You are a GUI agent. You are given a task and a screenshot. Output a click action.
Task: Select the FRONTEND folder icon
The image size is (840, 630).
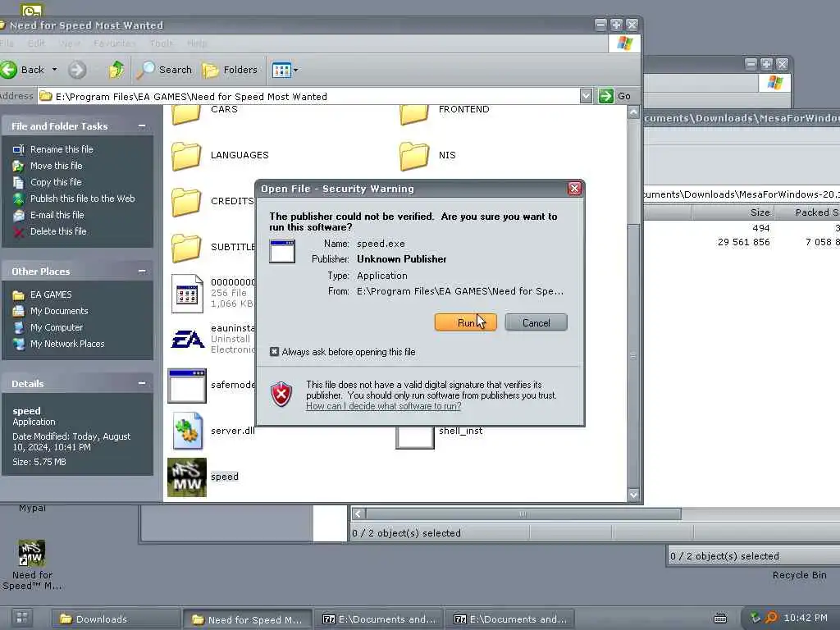point(414,113)
